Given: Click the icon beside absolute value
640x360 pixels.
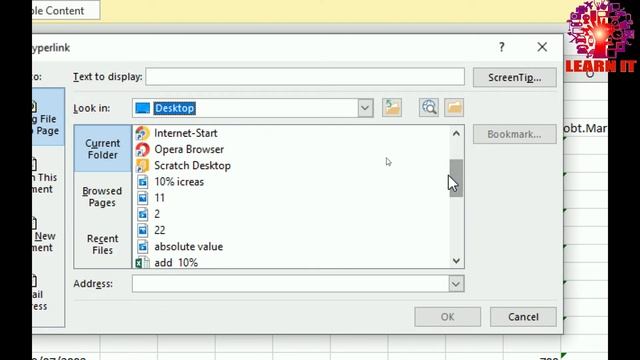Looking at the screenshot, I should [142, 247].
